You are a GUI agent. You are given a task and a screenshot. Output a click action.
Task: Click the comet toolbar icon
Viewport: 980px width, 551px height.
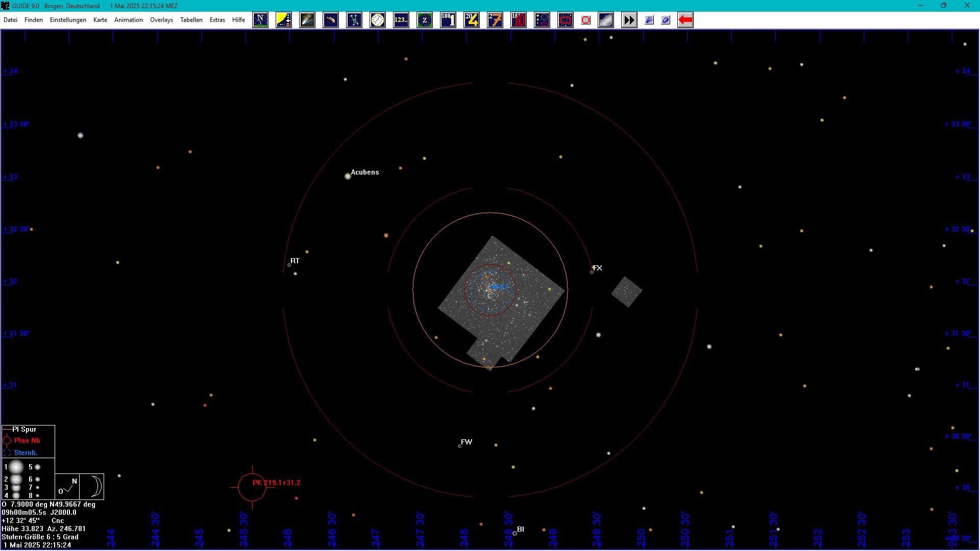tap(307, 20)
